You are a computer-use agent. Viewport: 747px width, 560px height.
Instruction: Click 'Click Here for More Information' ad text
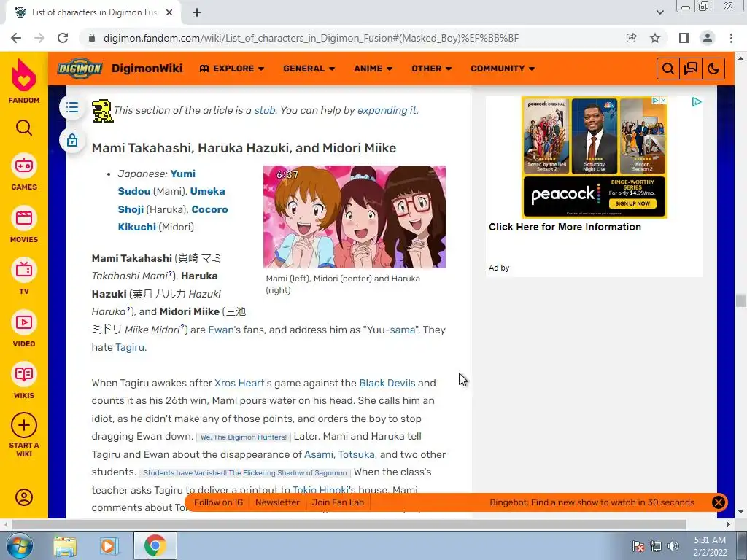pyautogui.click(x=565, y=227)
